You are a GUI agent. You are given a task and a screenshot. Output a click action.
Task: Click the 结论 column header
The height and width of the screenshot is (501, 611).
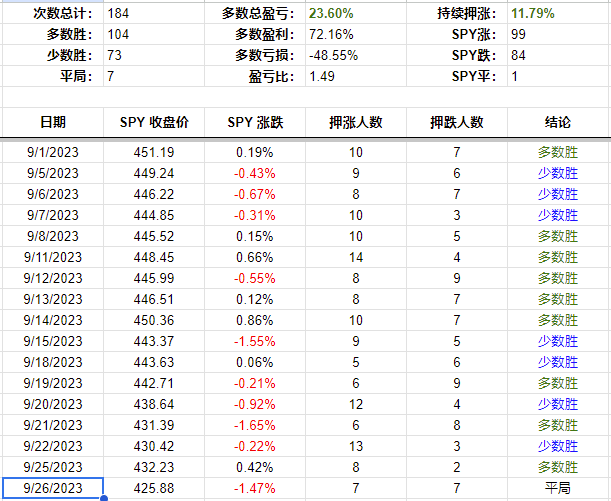click(x=558, y=122)
